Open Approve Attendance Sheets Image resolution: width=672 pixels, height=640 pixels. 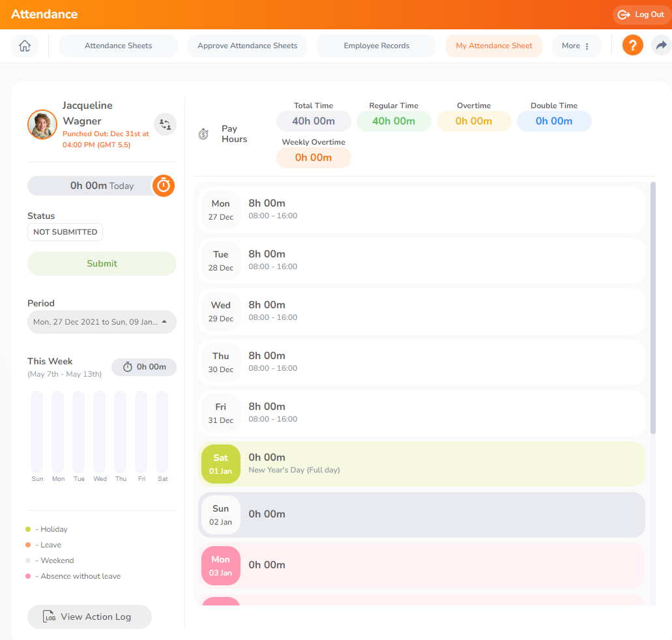pos(246,46)
